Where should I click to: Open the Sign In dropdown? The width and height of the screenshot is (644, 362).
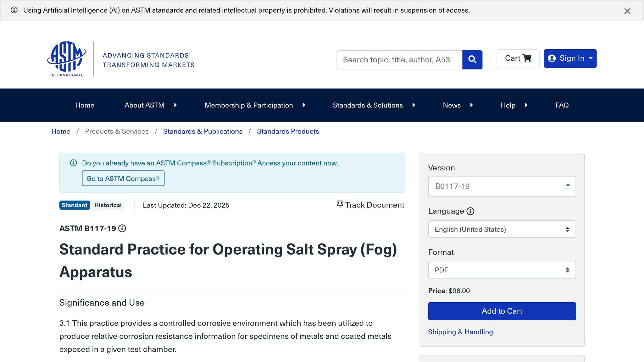[570, 58]
